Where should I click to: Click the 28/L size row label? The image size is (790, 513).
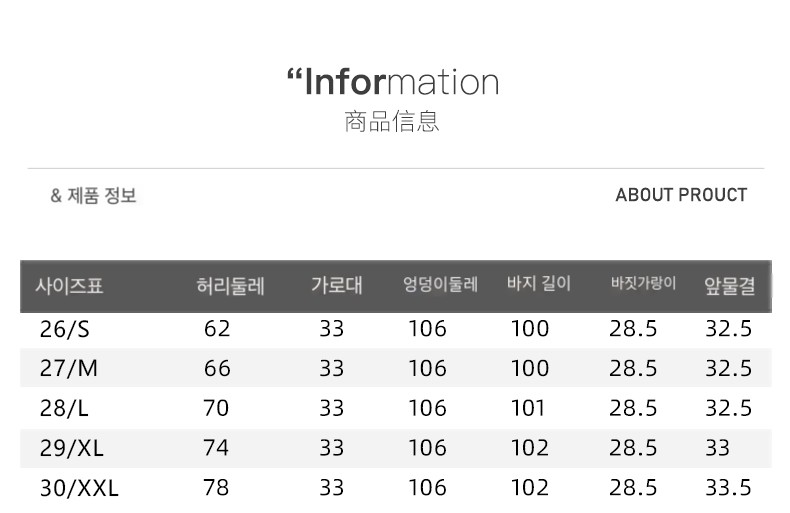[x=64, y=408]
